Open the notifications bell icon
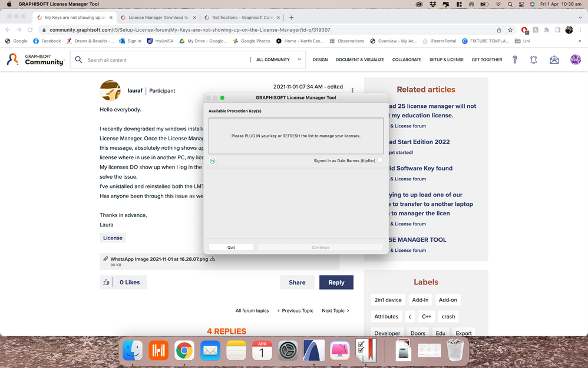Image resolution: width=588 pixels, height=368 pixels. [534, 60]
